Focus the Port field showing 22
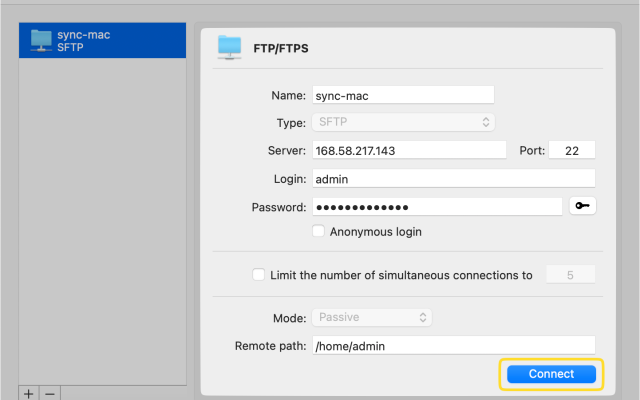The height and width of the screenshot is (400, 640). pos(572,150)
